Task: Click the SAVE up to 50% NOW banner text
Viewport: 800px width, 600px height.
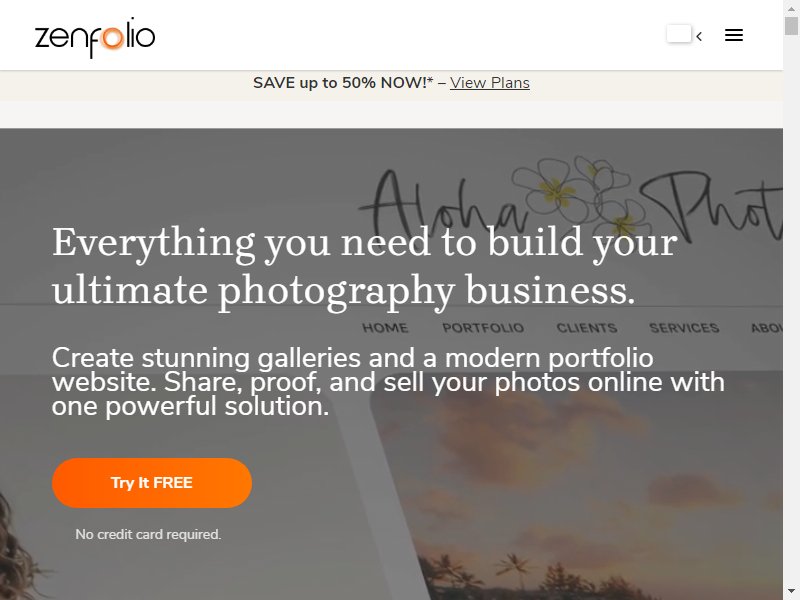Action: click(x=343, y=83)
